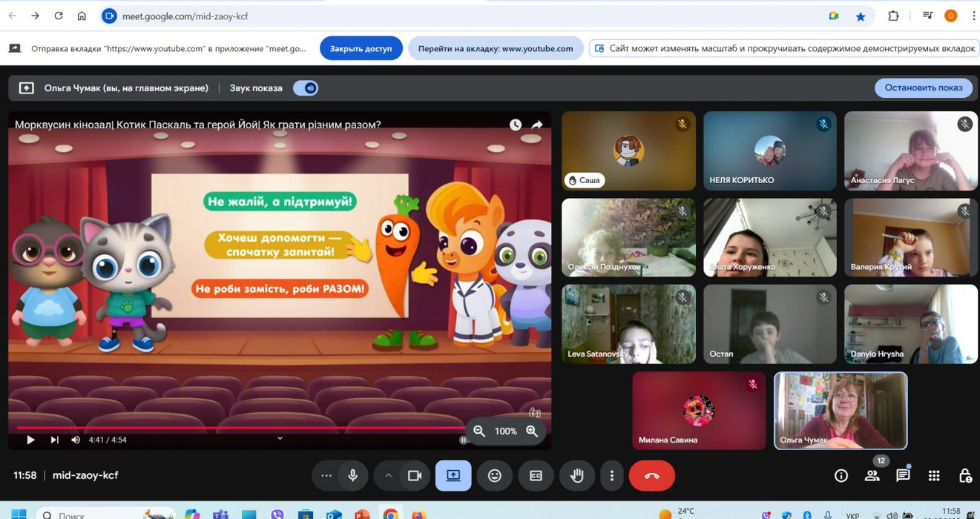Turn on closed captions
Screen dimensions: 980x519
point(536,475)
